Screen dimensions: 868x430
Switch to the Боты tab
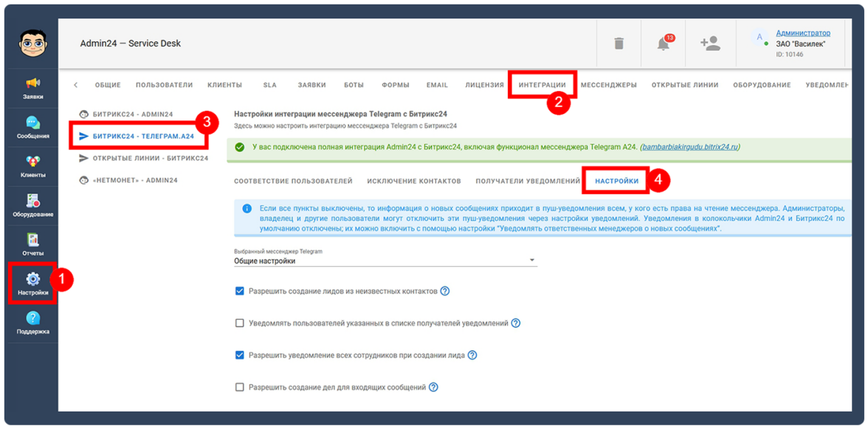click(354, 85)
